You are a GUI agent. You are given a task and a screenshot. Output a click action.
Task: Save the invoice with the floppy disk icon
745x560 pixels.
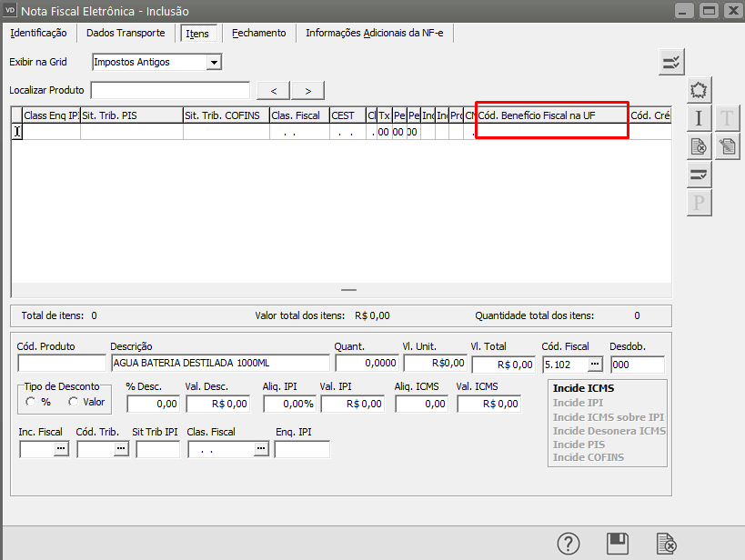click(x=618, y=544)
